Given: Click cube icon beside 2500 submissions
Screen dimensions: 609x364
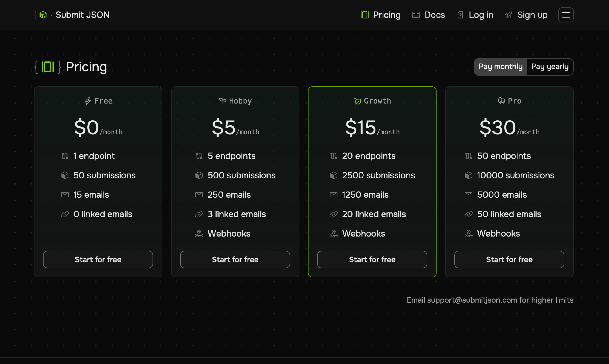Looking at the screenshot, I should (x=333, y=175).
